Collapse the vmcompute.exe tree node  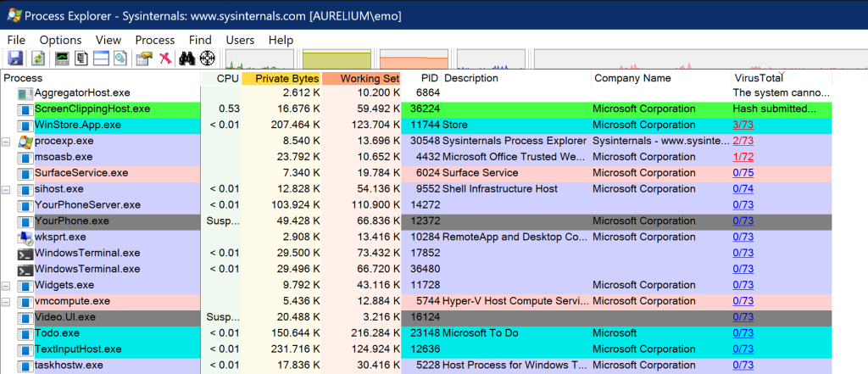[x=7, y=301]
